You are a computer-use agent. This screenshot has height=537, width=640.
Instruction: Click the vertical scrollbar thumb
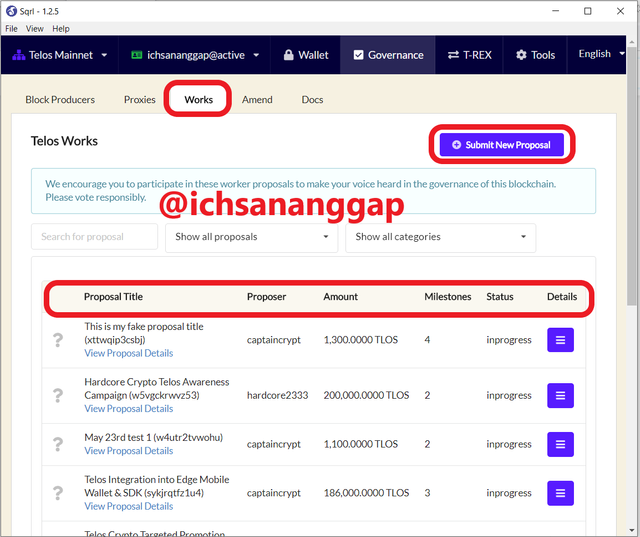[x=631, y=175]
